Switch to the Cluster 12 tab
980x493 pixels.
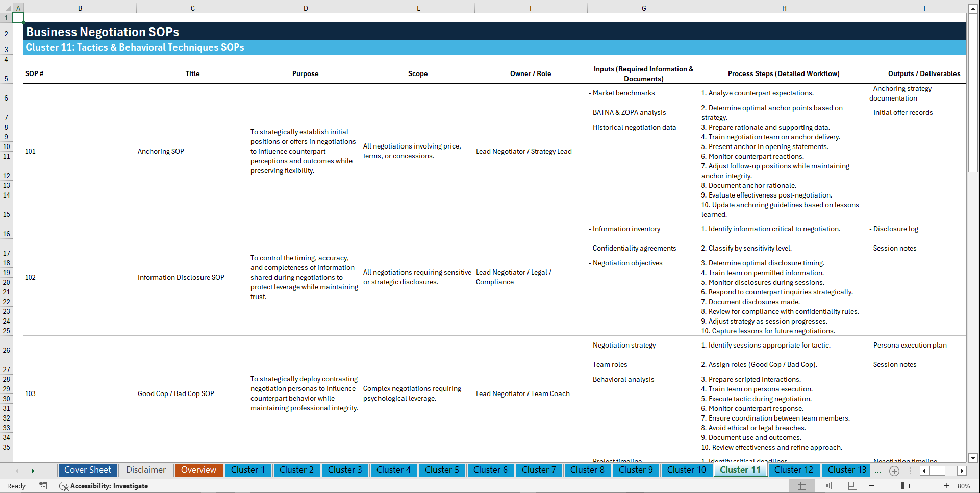click(x=794, y=470)
